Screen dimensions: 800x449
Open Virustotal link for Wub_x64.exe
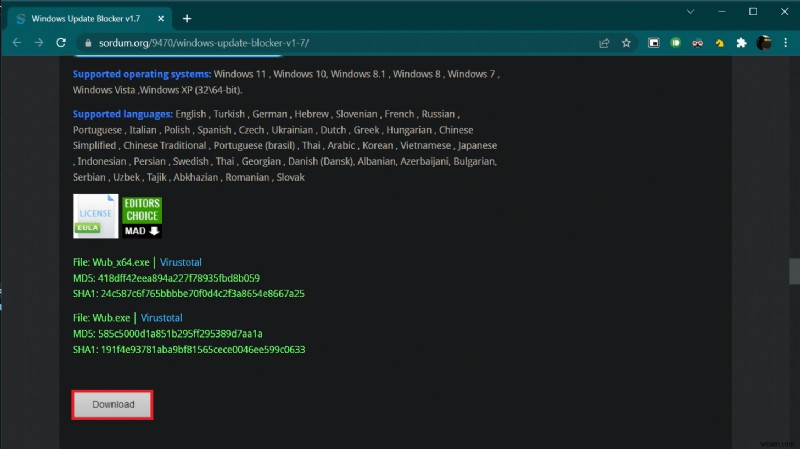pos(181,262)
